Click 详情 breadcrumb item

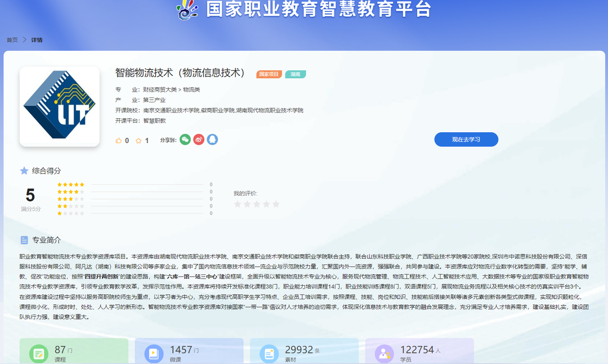pos(37,40)
